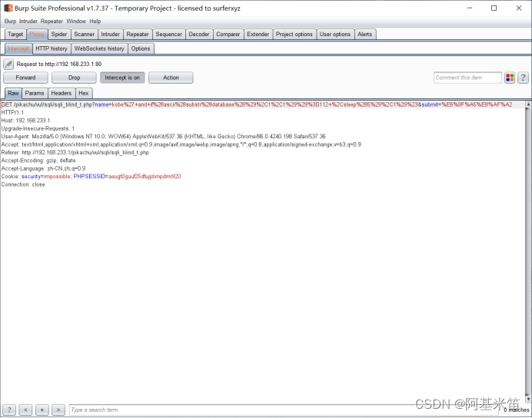Click the Host: 192.168.233.1 line
The width and height of the screenshot is (532, 418).
coord(25,121)
